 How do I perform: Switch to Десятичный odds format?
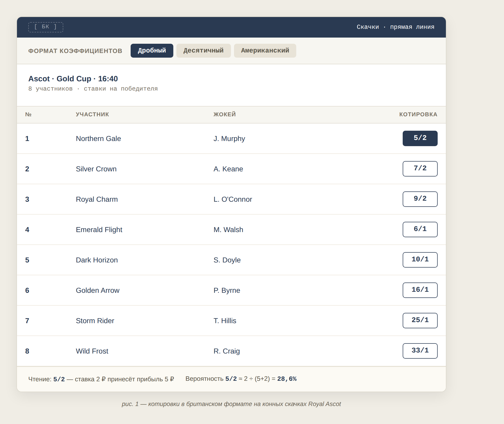tap(203, 51)
